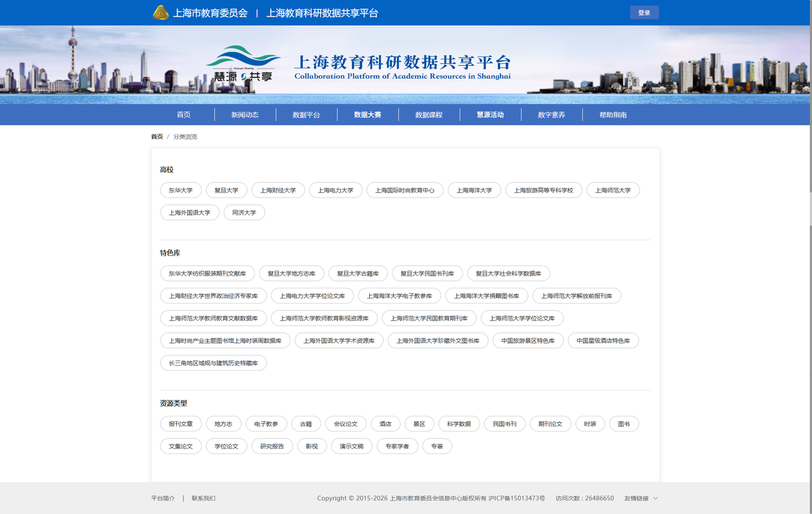The height and width of the screenshot is (514, 812).
Task: Expand the 友情链接 dropdown in footer
Action: [641, 498]
